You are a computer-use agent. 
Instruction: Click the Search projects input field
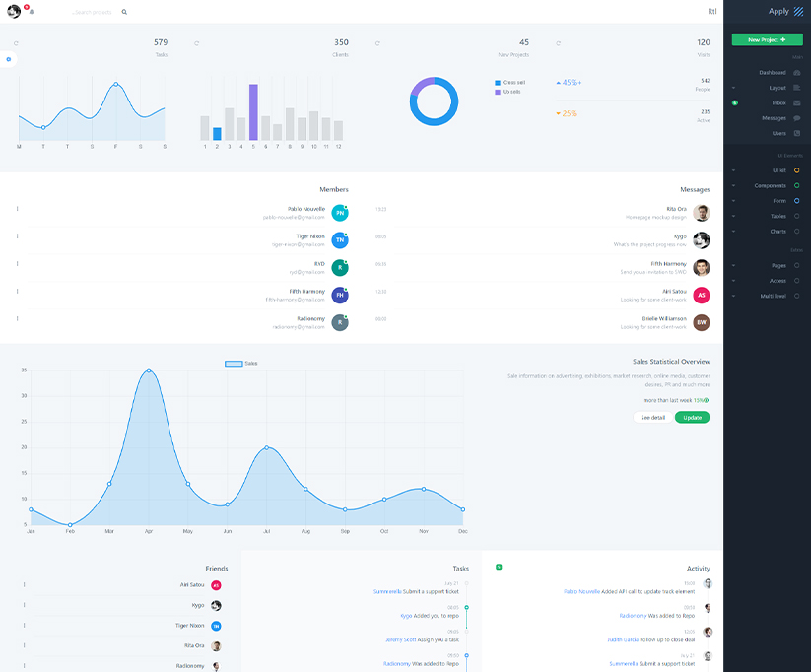pos(94,12)
